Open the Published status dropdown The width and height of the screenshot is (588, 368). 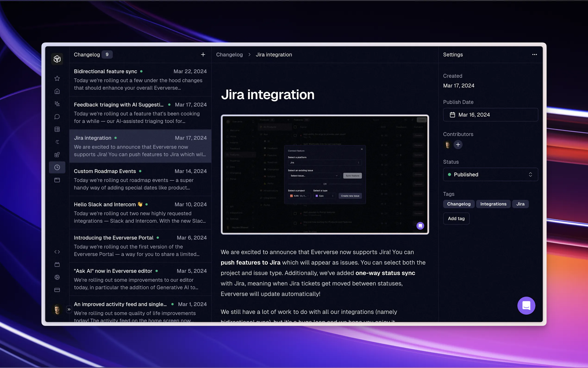point(490,174)
